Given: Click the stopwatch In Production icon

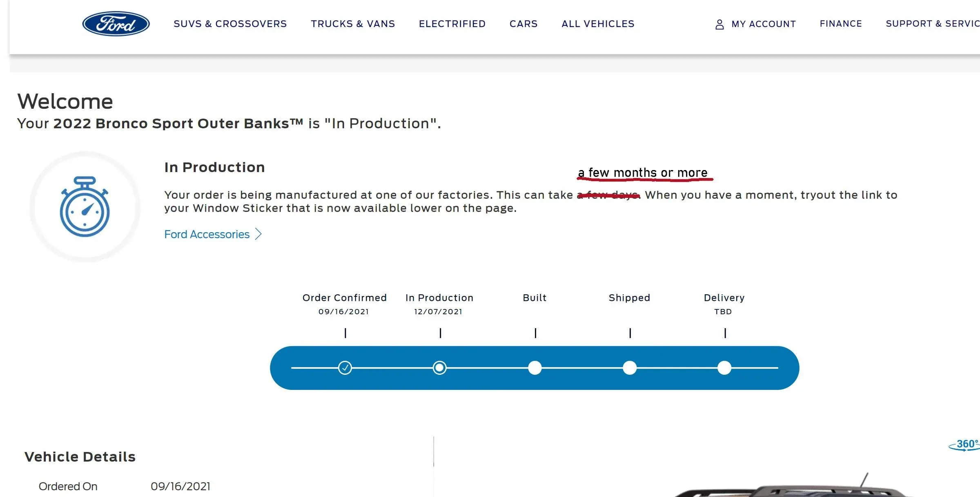Looking at the screenshot, I should coord(85,207).
